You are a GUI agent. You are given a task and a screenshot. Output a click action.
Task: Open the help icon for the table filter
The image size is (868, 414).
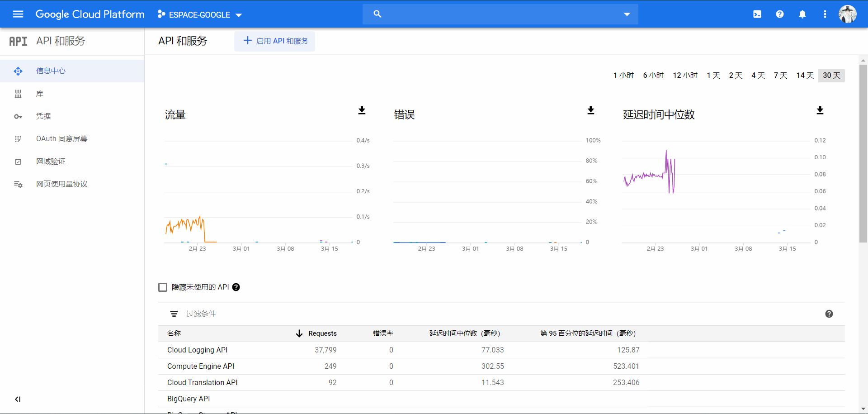[829, 314]
